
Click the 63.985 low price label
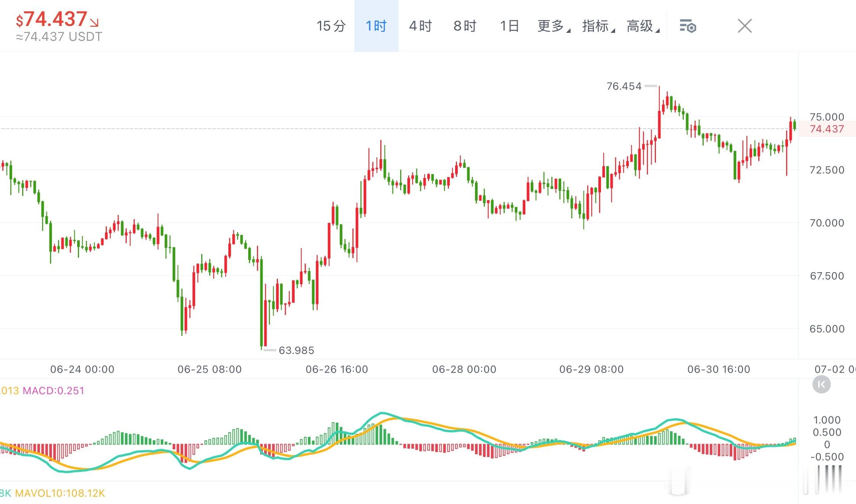pos(296,351)
